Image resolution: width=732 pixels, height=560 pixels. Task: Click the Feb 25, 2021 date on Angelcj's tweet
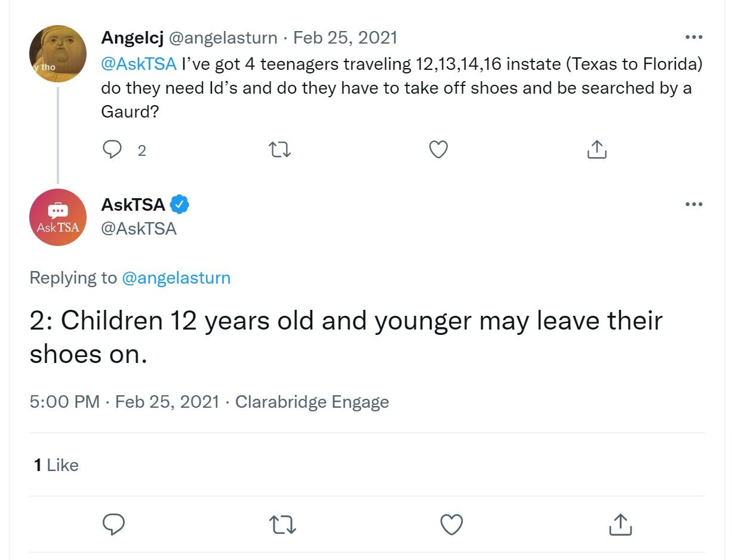pos(345,38)
